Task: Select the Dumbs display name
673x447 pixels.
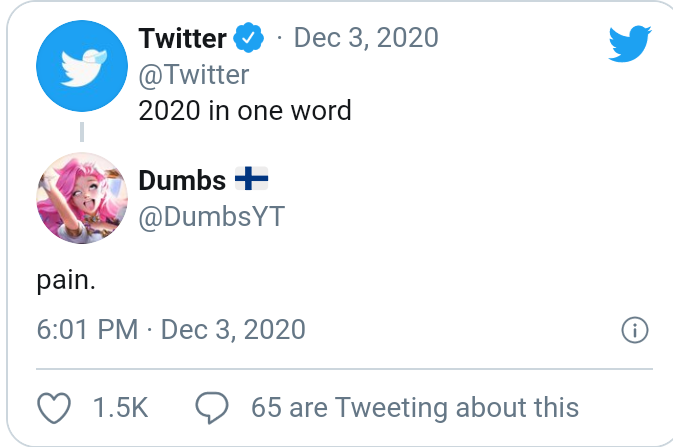Action: pyautogui.click(x=181, y=180)
